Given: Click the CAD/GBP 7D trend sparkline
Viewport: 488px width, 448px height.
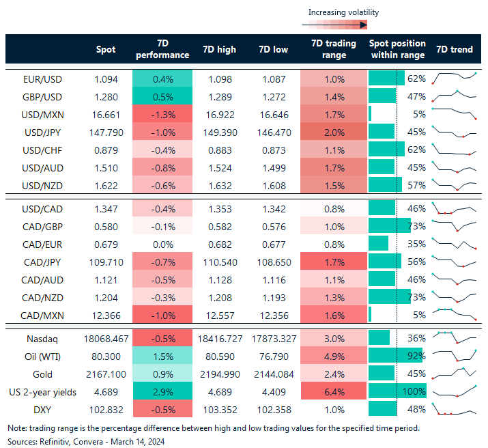Looking at the screenshot, I should [x=454, y=225].
